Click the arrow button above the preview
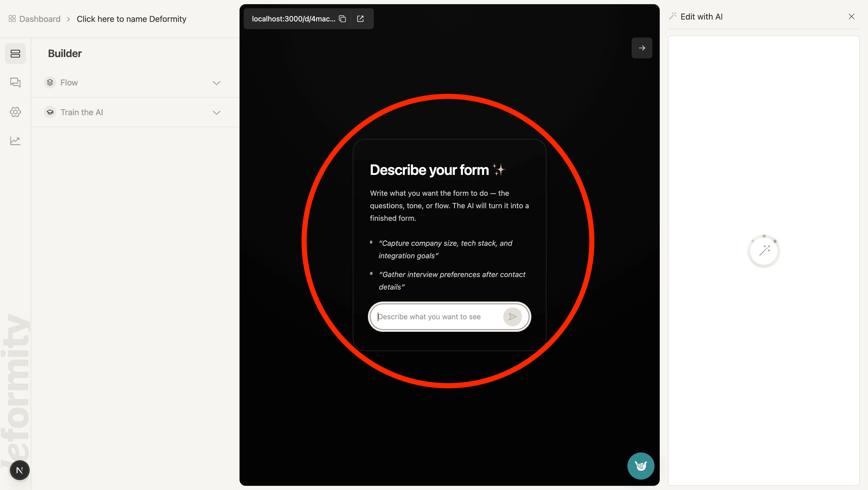This screenshot has width=868, height=490. tap(641, 48)
